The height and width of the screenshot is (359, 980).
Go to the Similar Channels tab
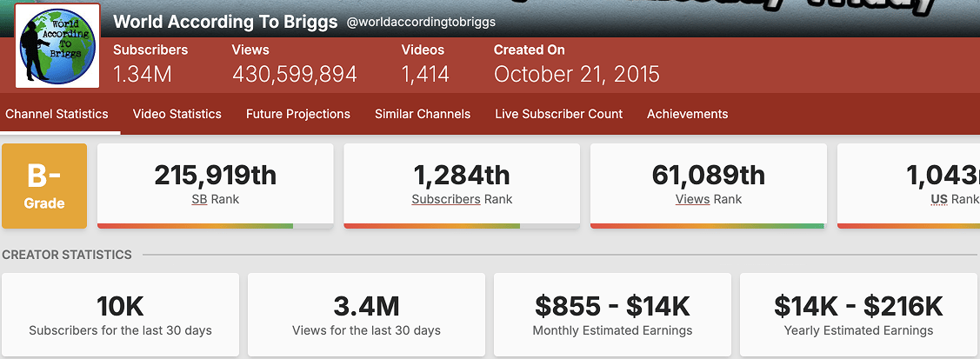pos(423,114)
